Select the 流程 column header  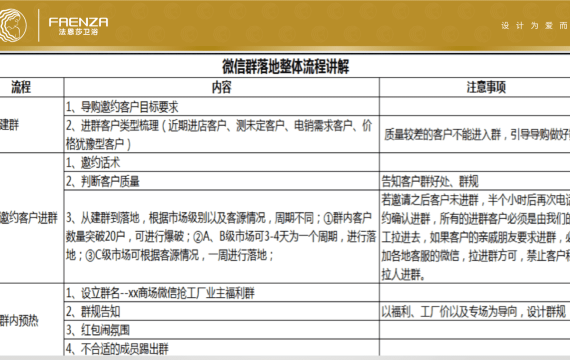(21, 87)
